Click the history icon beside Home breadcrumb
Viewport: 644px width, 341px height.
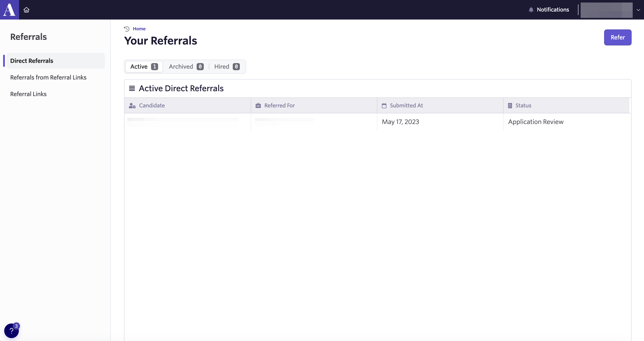point(127,29)
